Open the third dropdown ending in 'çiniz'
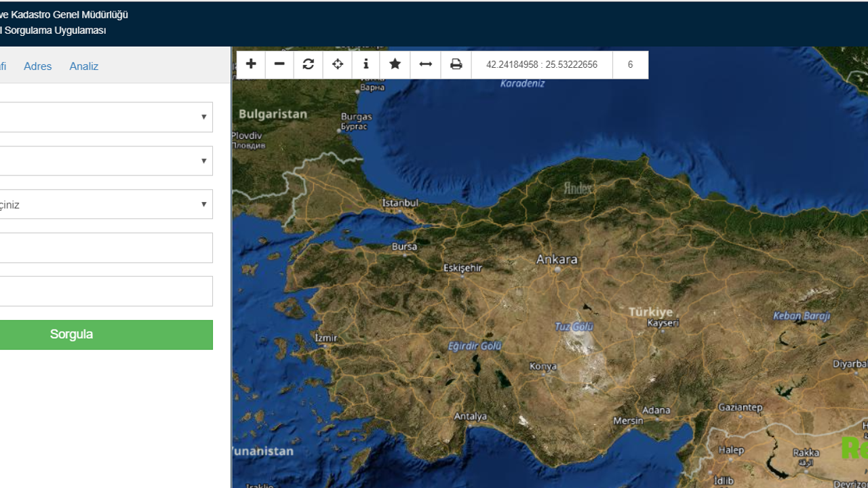 [x=105, y=204]
